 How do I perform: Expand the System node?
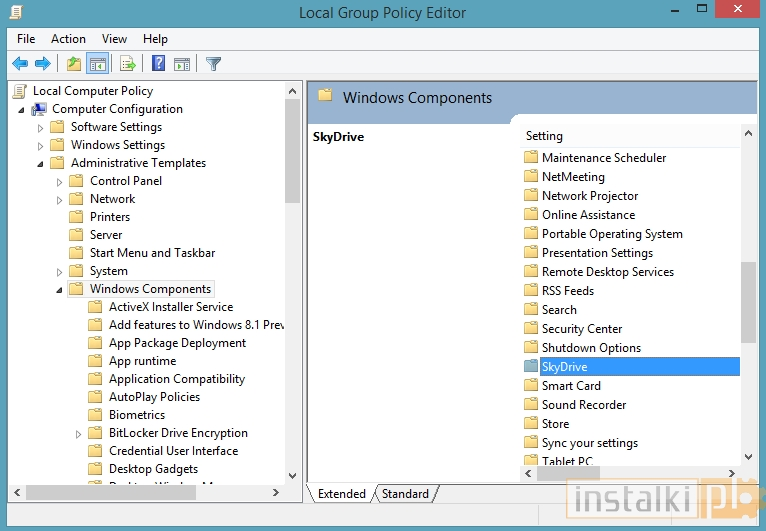click(x=59, y=272)
